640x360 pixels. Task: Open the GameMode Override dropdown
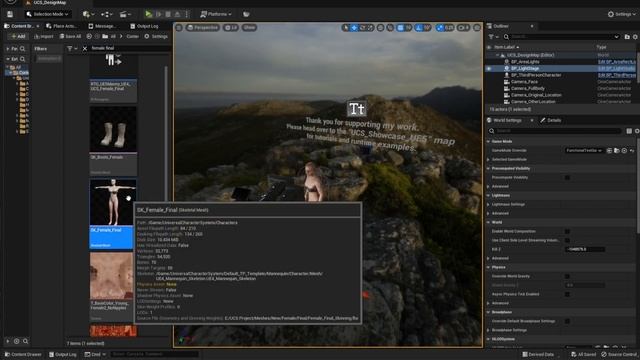click(584, 151)
